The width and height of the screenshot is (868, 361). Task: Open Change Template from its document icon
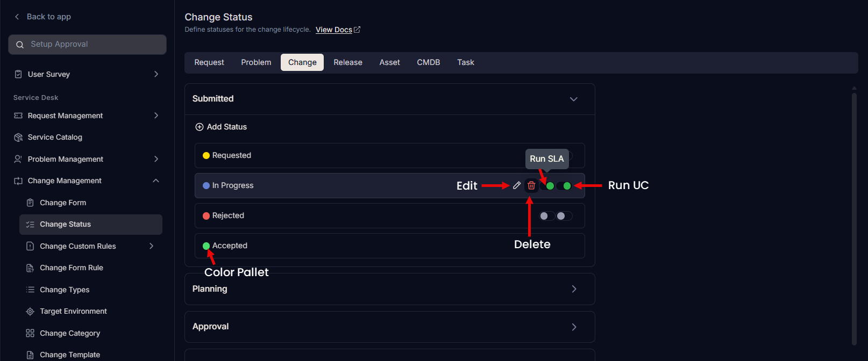tap(30, 355)
